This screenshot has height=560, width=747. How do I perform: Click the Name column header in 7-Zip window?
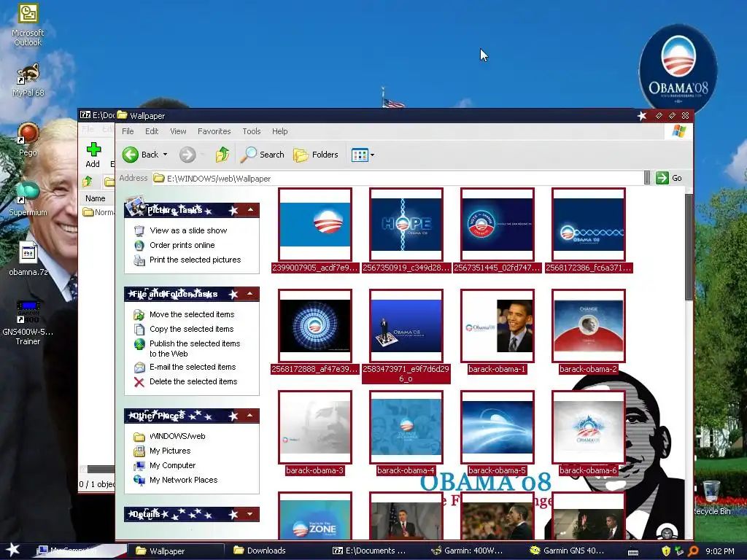pos(96,198)
